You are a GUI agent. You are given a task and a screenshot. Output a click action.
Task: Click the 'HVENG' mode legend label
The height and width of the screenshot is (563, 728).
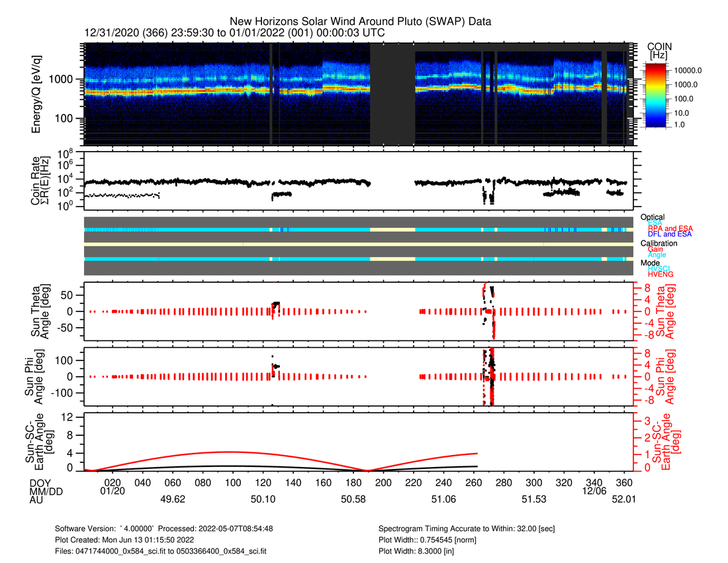(x=659, y=275)
